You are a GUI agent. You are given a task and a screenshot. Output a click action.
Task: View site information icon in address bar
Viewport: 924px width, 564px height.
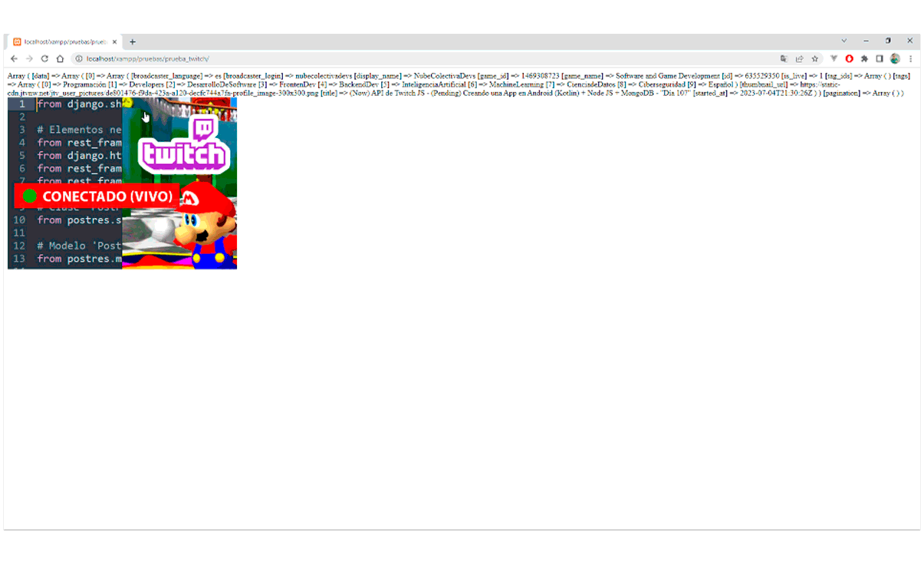[79, 58]
